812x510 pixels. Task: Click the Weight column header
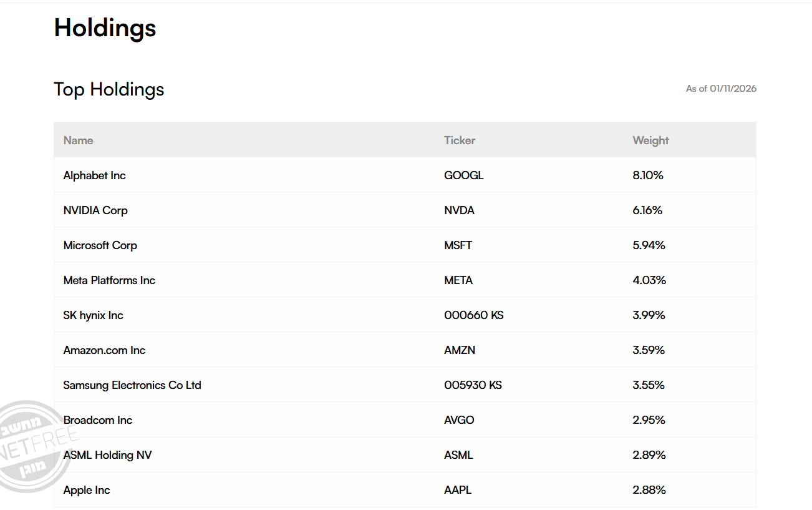(x=650, y=140)
